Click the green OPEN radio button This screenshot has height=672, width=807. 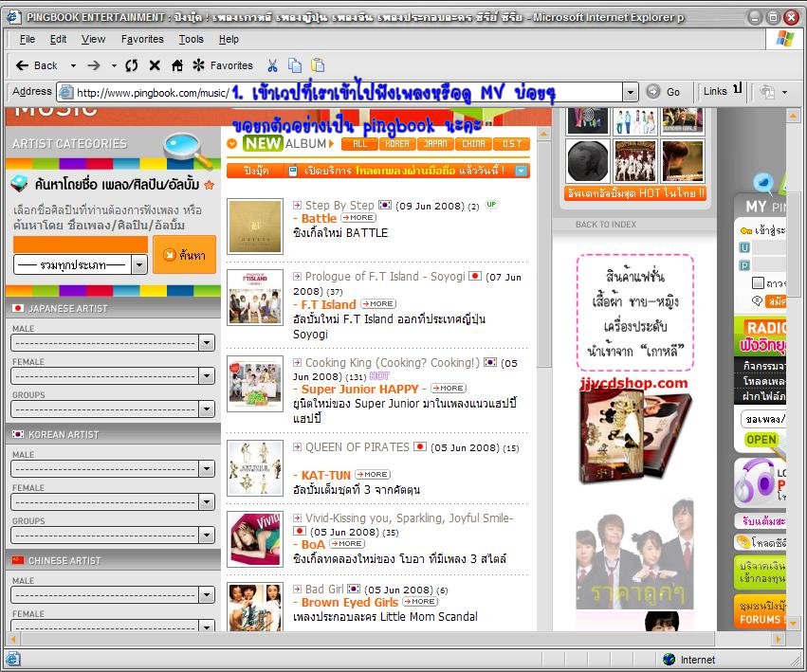(x=761, y=440)
